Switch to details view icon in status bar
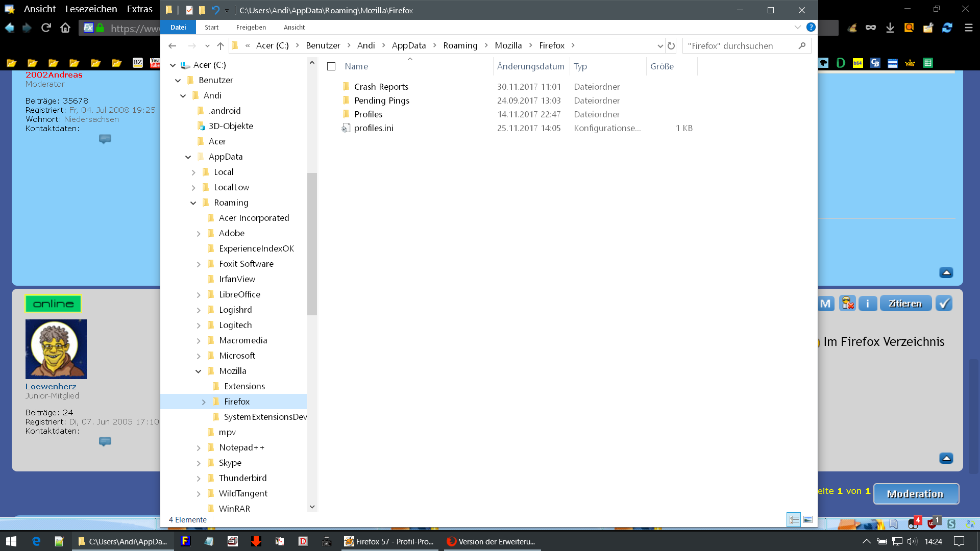The height and width of the screenshot is (551, 980). coord(794,519)
